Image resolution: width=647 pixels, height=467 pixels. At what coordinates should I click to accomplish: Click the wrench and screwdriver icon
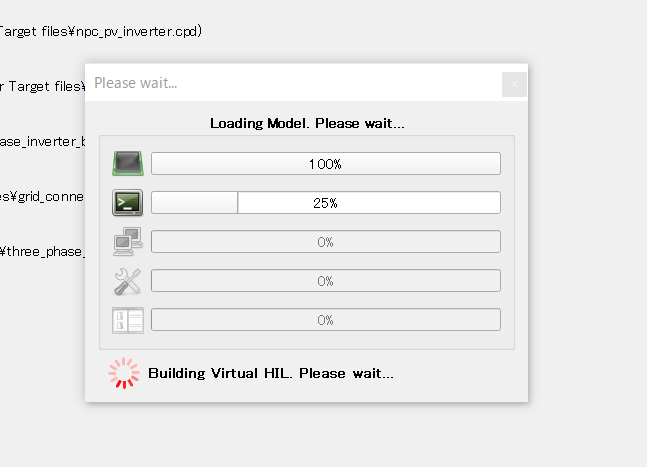pyautogui.click(x=128, y=281)
